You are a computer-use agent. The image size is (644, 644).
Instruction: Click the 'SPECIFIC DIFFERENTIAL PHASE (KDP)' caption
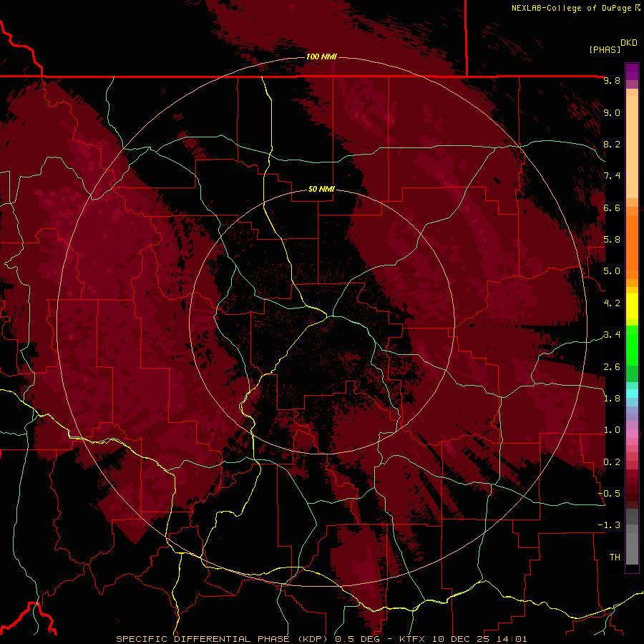(x=224, y=639)
